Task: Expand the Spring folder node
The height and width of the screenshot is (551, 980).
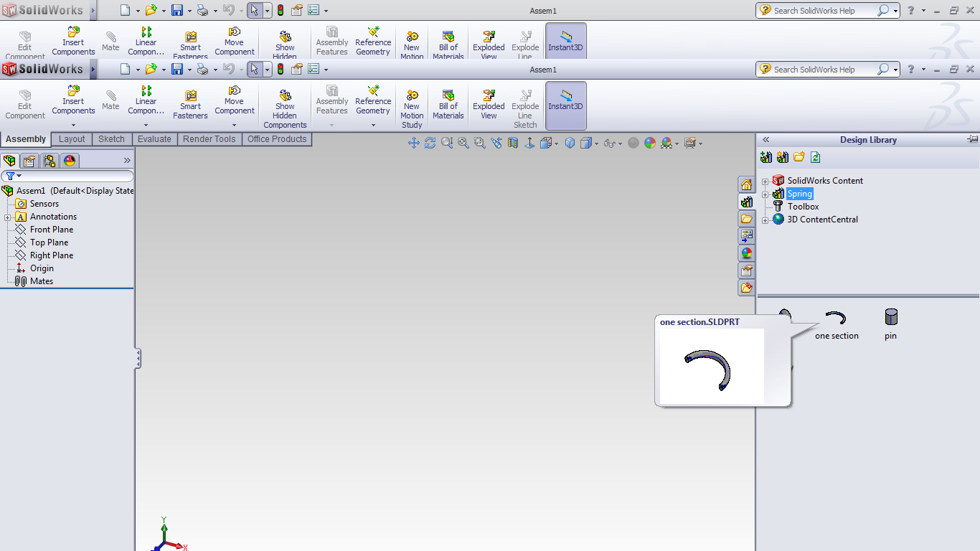Action: 765,194
